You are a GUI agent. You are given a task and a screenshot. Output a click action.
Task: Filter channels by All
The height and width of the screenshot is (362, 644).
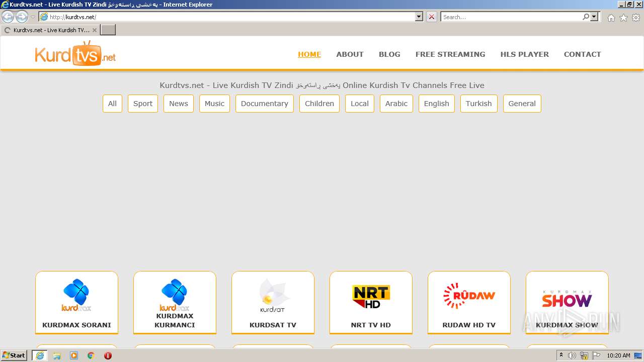point(112,104)
